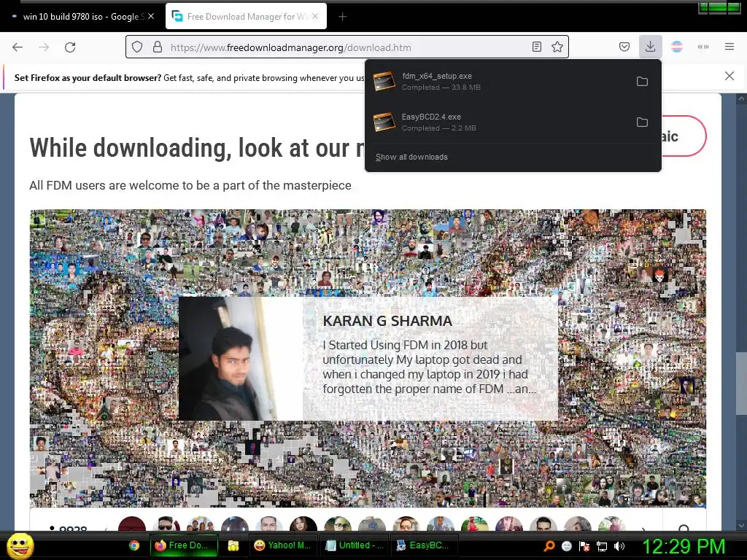Viewport: 747px width, 560px height.
Task: Dismiss the default browser notification bar
Action: [729, 76]
